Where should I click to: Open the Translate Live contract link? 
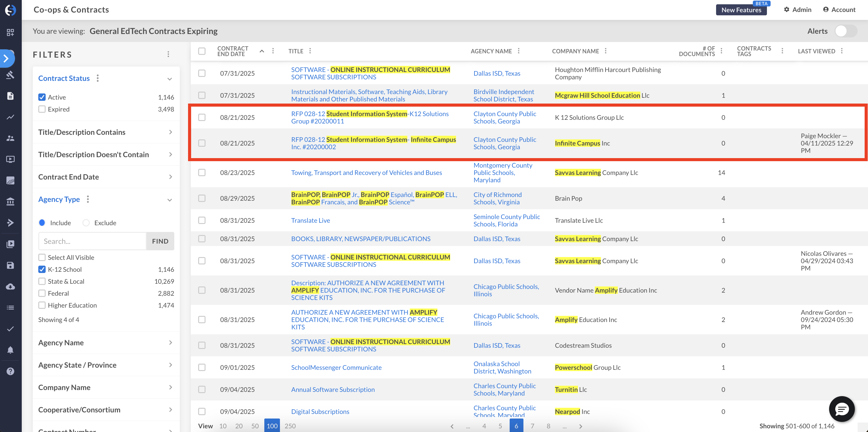pos(310,220)
